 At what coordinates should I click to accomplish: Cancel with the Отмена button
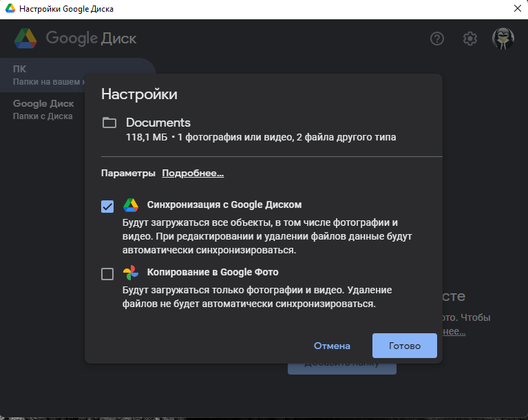pyautogui.click(x=332, y=346)
